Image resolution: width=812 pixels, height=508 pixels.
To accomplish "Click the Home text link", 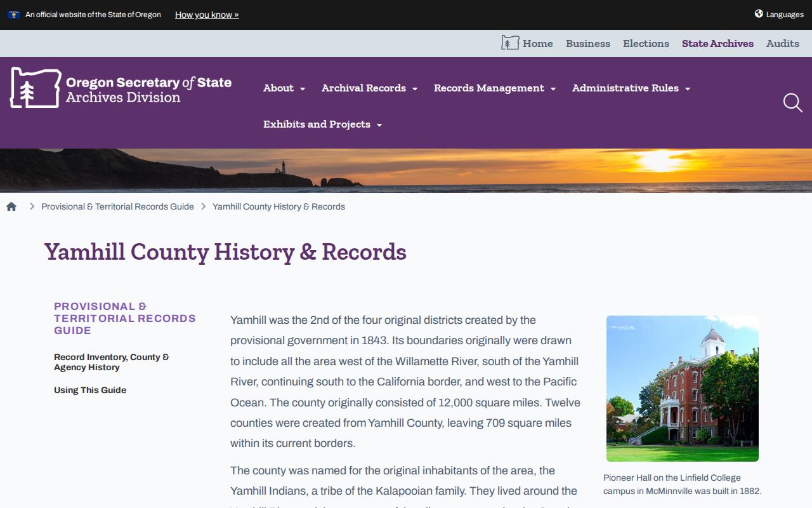I will [x=538, y=44].
